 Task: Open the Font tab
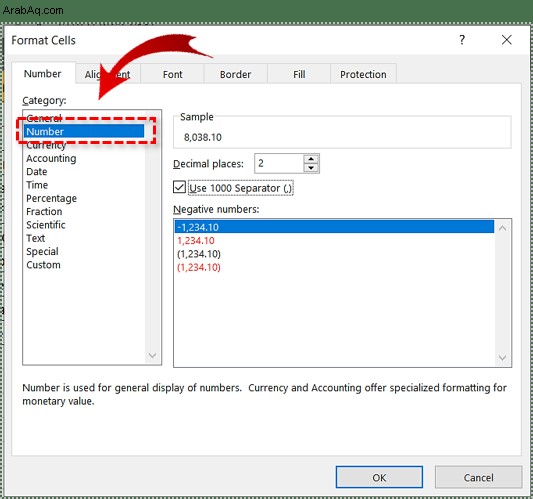(172, 74)
